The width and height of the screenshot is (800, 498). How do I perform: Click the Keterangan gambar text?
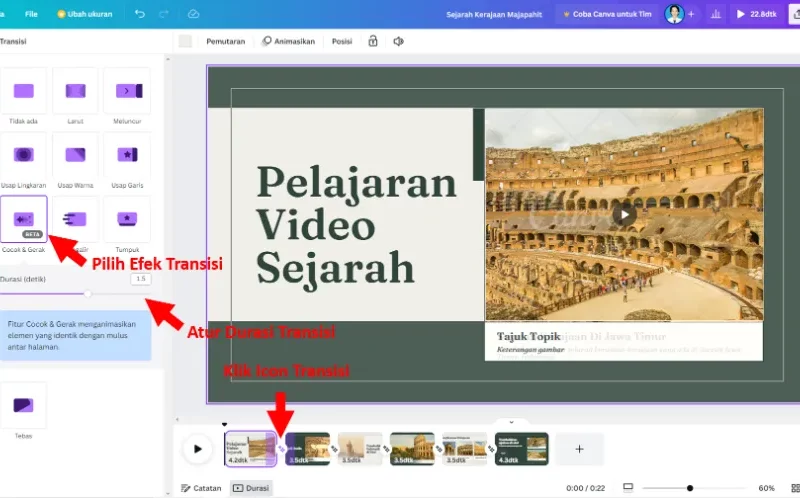[x=531, y=350]
